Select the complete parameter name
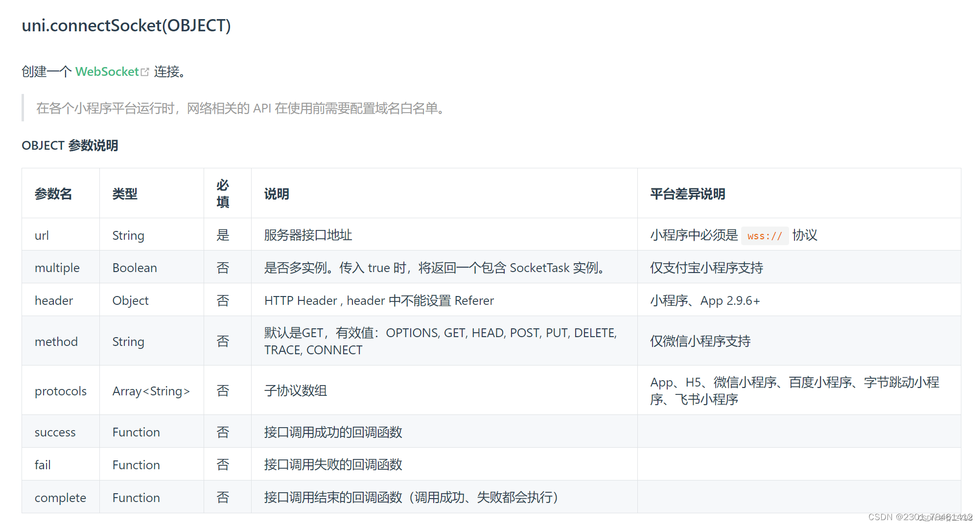The width and height of the screenshot is (980, 526). [60, 498]
